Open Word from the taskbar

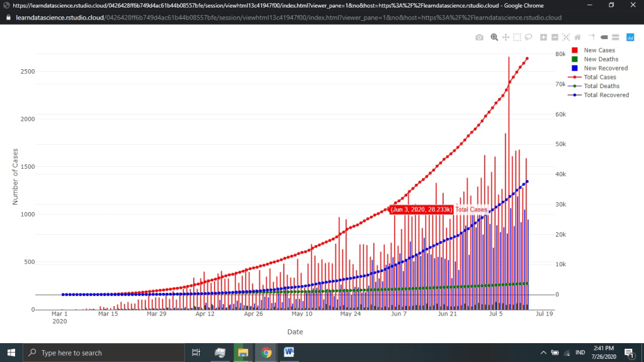pyautogui.click(x=289, y=353)
